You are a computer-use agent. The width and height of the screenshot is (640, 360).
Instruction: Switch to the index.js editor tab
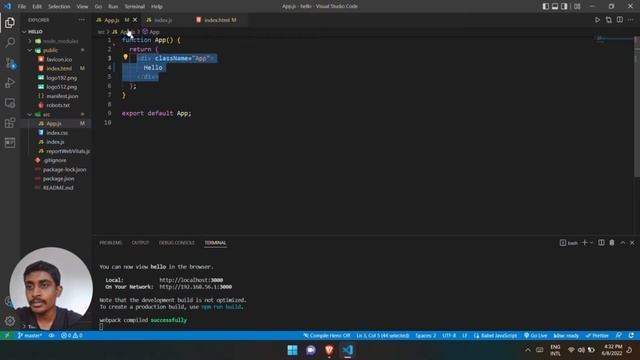(163, 20)
